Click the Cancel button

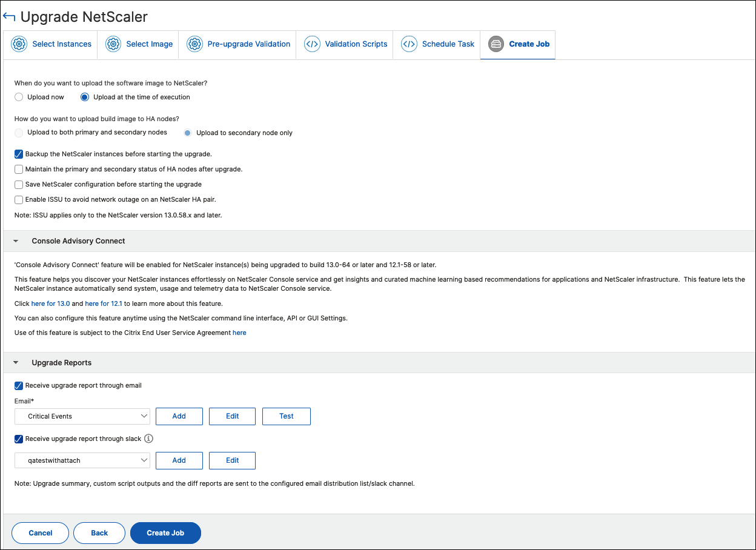point(41,533)
